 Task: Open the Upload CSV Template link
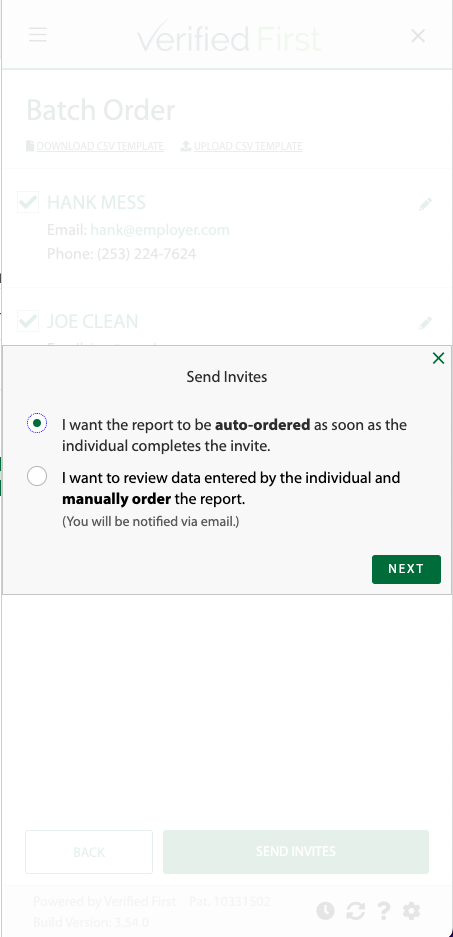(x=248, y=146)
